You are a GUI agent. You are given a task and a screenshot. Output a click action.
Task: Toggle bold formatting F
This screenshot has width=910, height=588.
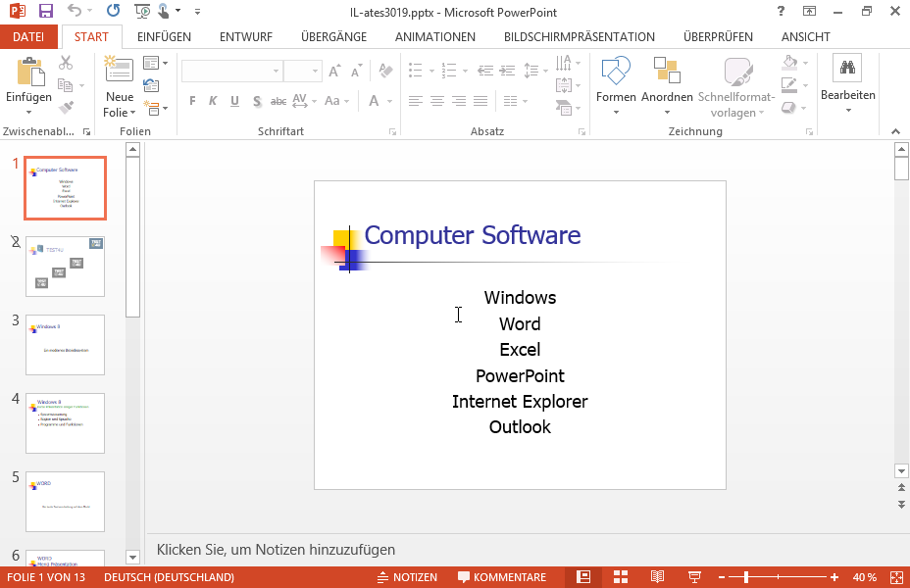click(x=192, y=102)
